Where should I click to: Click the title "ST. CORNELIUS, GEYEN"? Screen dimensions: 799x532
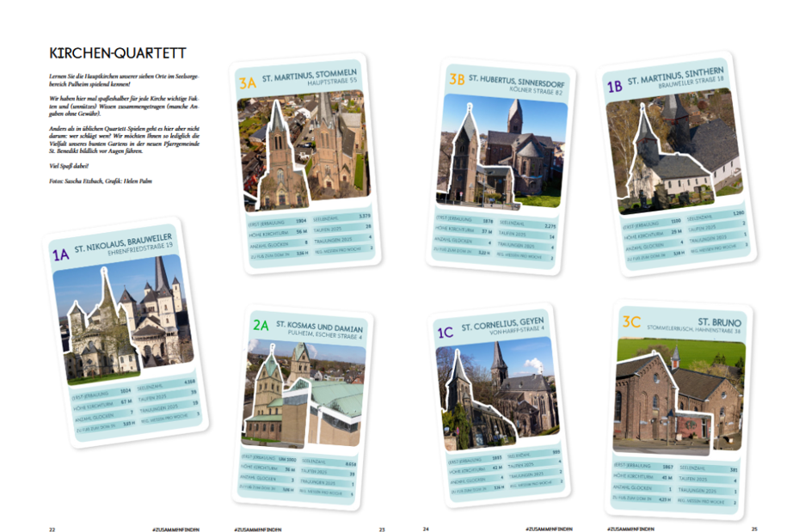point(503,324)
